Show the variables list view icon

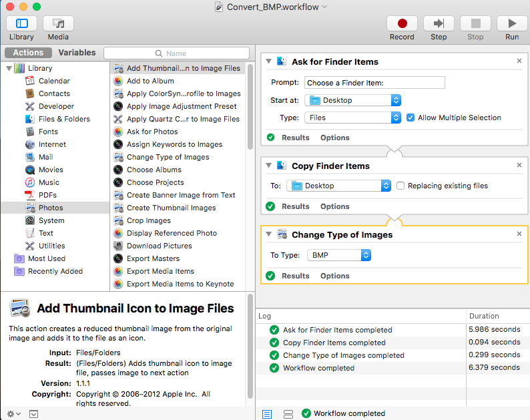288,414
